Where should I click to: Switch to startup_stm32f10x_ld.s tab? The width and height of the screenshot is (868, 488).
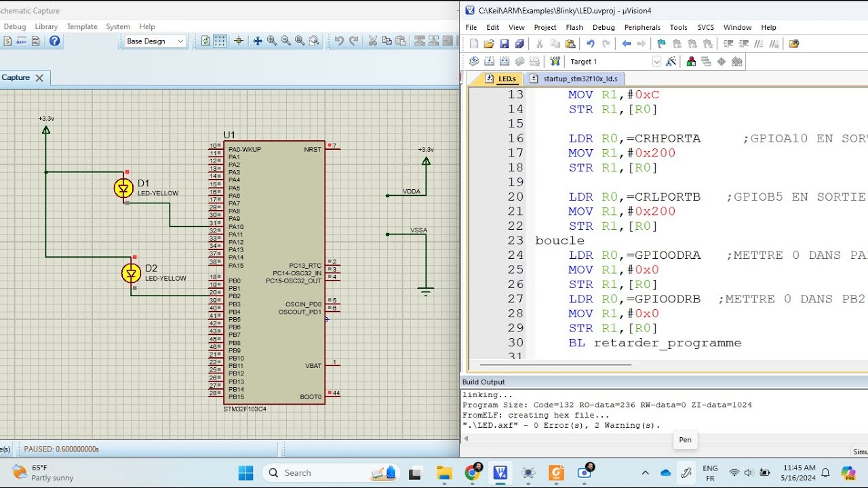pos(574,79)
